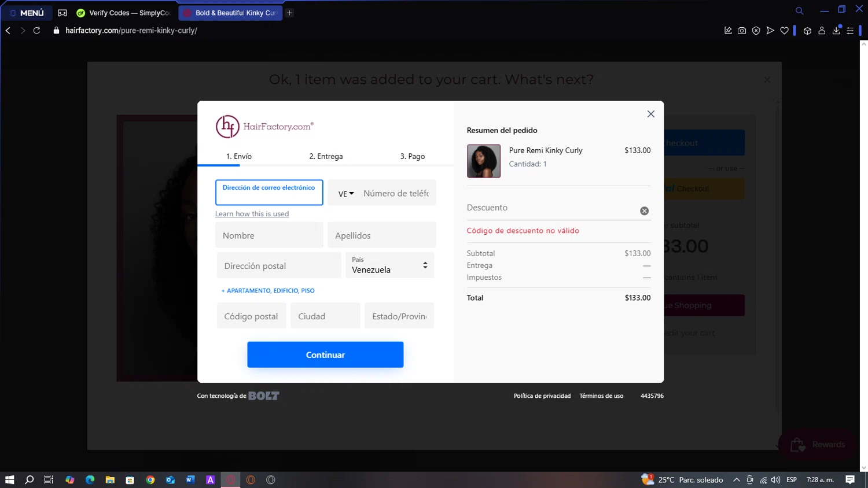The width and height of the screenshot is (868, 488).
Task: Click the My Flow send arrow icon
Action: pyautogui.click(x=770, y=31)
